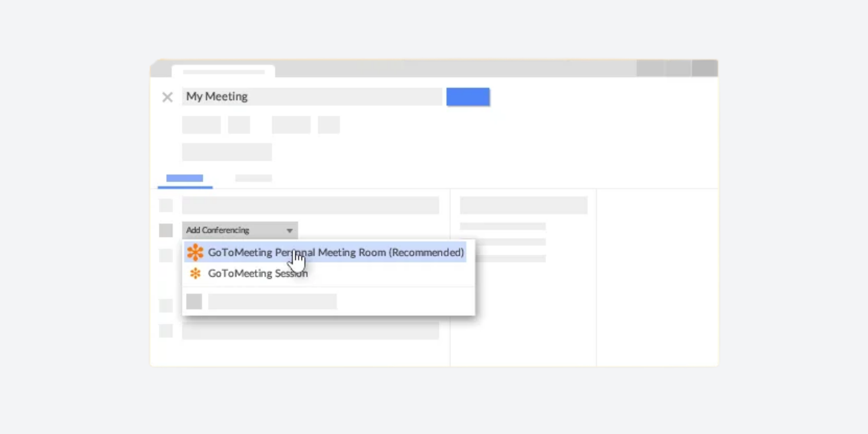868x434 pixels.
Task: Click the orange GoToMeeting Session icon
Action: [x=195, y=273]
